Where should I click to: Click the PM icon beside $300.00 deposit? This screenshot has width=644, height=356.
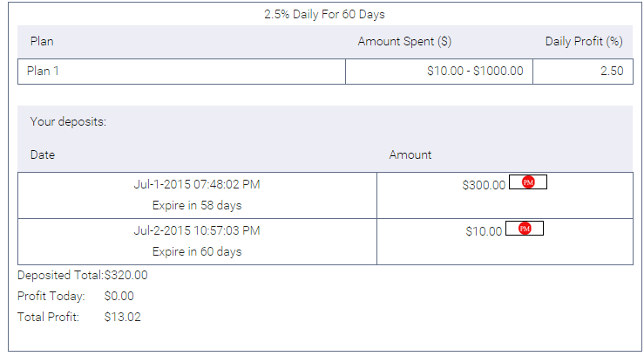click(x=528, y=182)
